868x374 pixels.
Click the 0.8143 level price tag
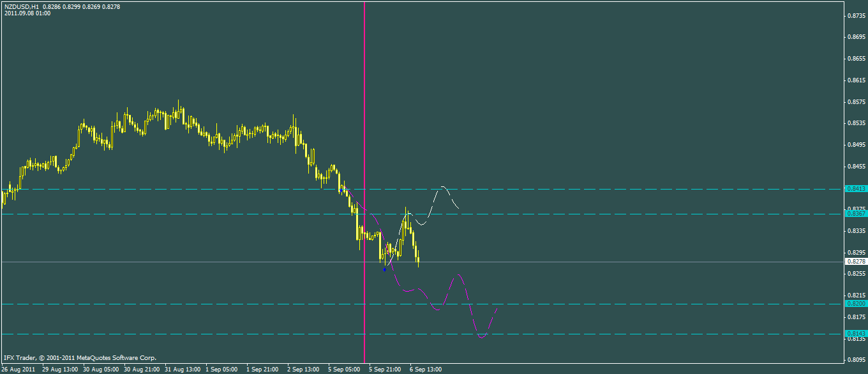click(x=857, y=334)
